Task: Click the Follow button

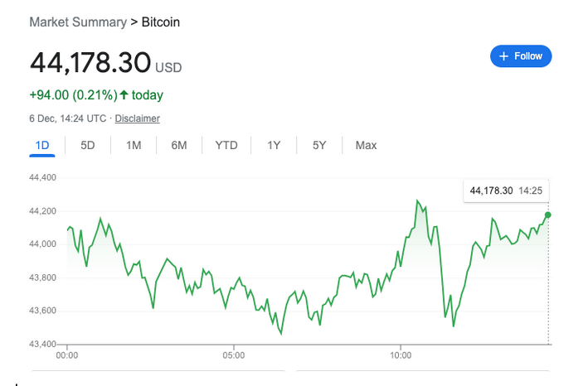Action: point(521,56)
